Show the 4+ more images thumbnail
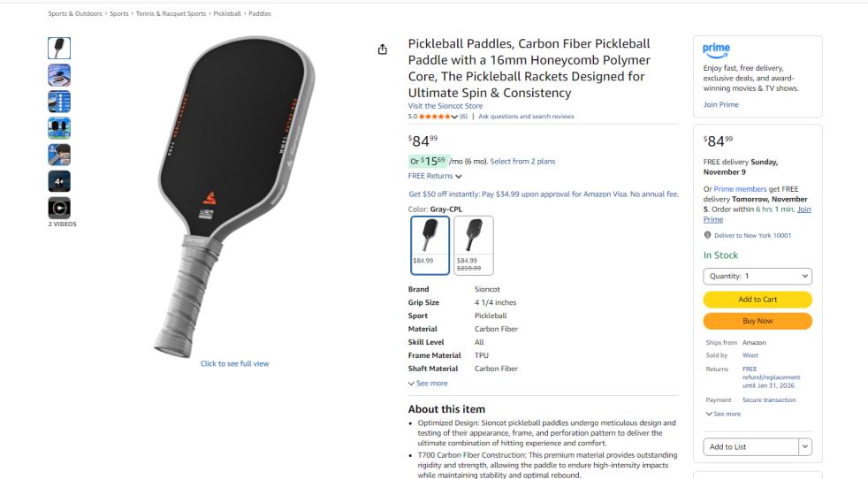The image size is (868, 479). [x=59, y=182]
